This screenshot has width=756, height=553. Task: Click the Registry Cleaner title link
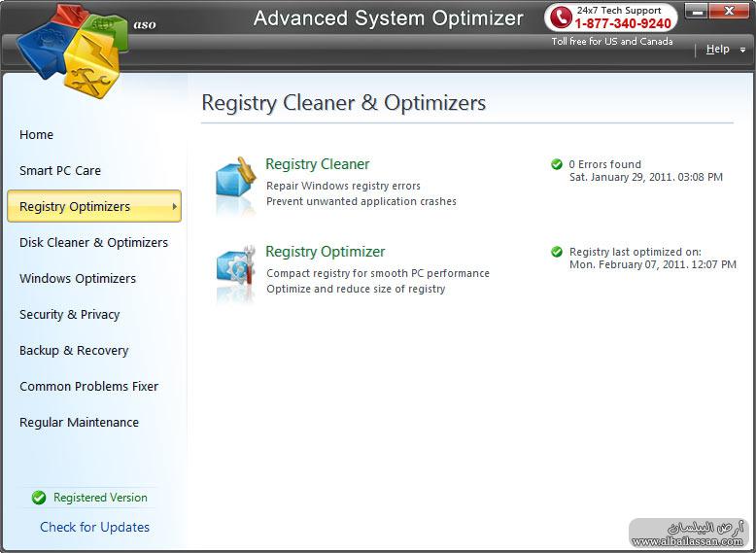[317, 164]
